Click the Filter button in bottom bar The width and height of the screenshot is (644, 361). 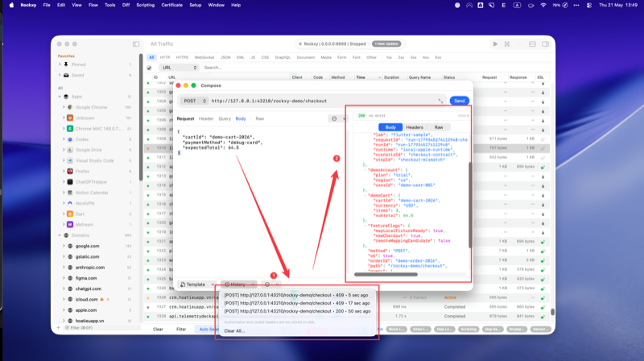click(x=181, y=330)
